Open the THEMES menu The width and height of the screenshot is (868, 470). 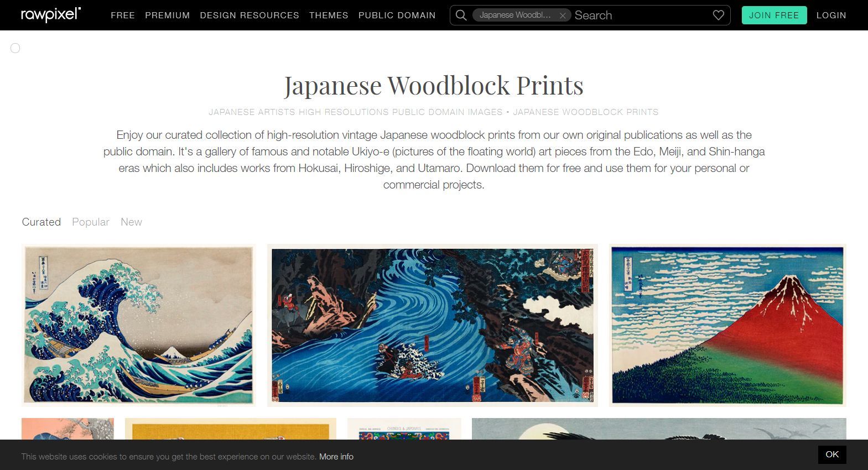(x=329, y=15)
